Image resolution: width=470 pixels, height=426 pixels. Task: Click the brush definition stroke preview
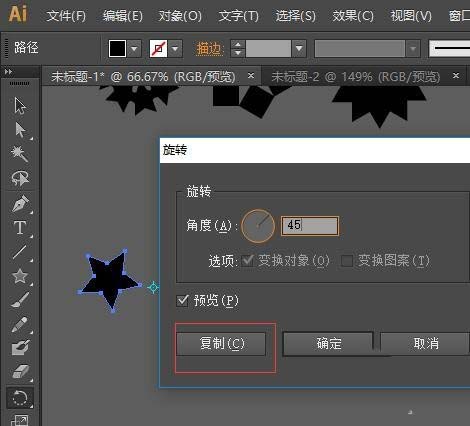pyautogui.click(x=449, y=49)
